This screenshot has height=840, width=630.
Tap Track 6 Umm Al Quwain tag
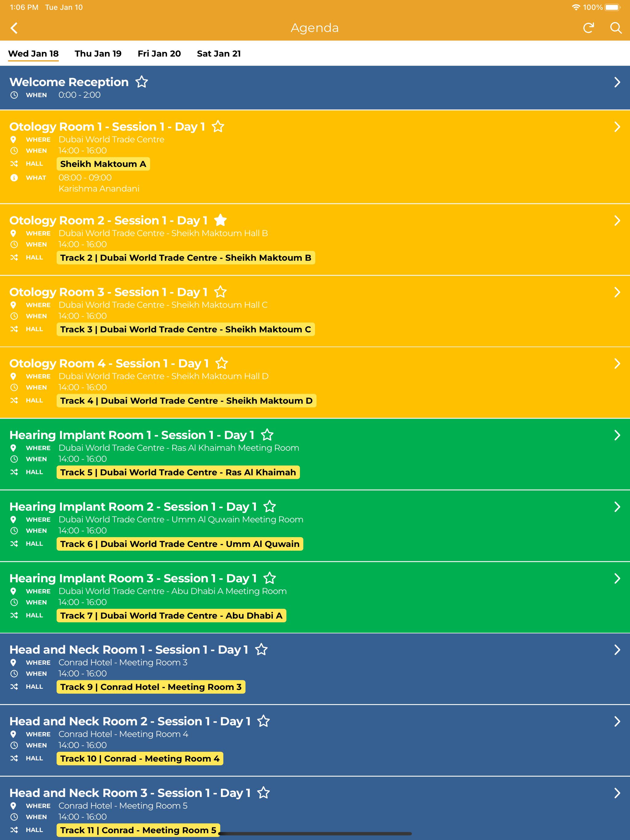pyautogui.click(x=180, y=544)
